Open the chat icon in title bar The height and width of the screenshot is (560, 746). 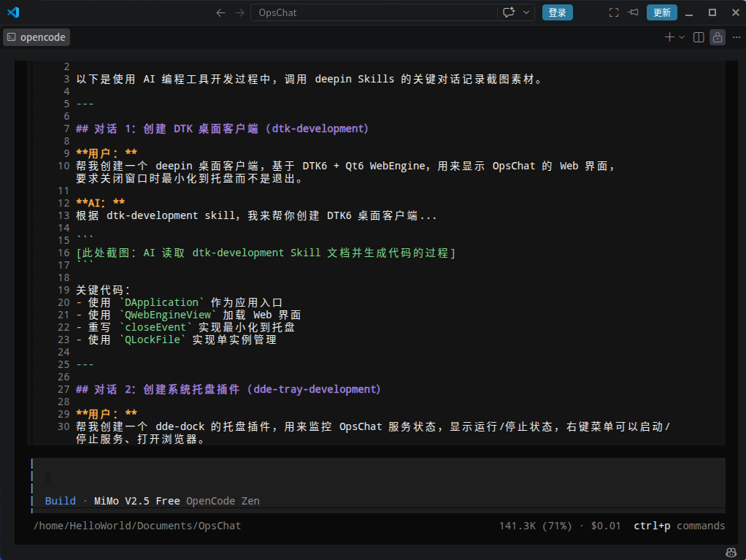(509, 12)
